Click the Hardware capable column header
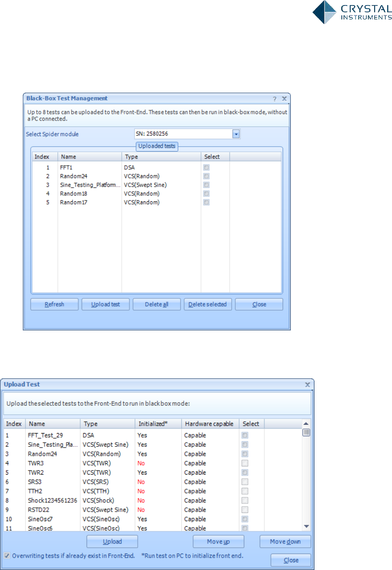Screen dimensions: 392x570 point(210,424)
